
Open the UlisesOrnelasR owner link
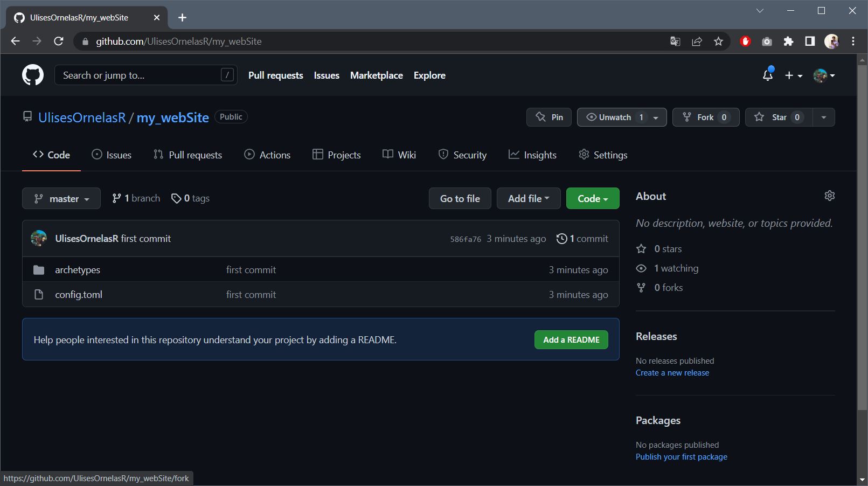[82, 117]
